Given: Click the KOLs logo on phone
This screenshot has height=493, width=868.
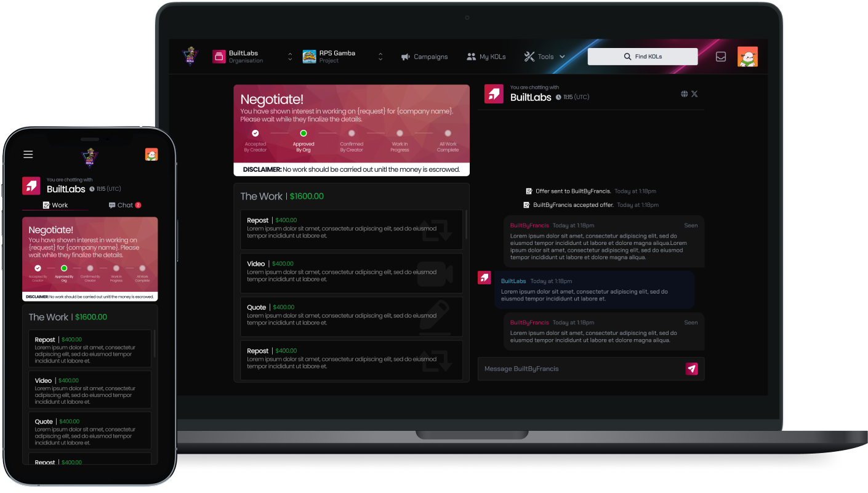Looking at the screenshot, I should pyautogui.click(x=90, y=157).
